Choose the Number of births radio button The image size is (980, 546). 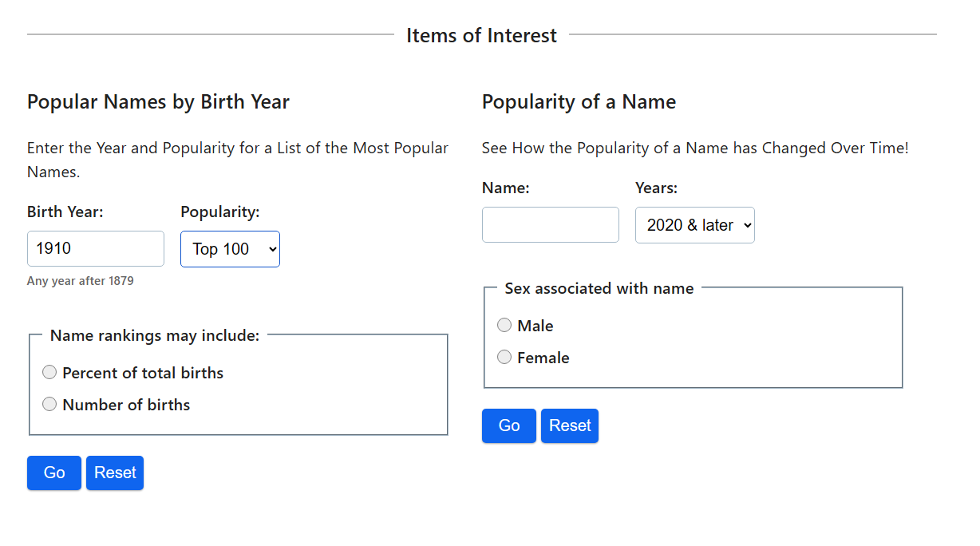click(49, 405)
